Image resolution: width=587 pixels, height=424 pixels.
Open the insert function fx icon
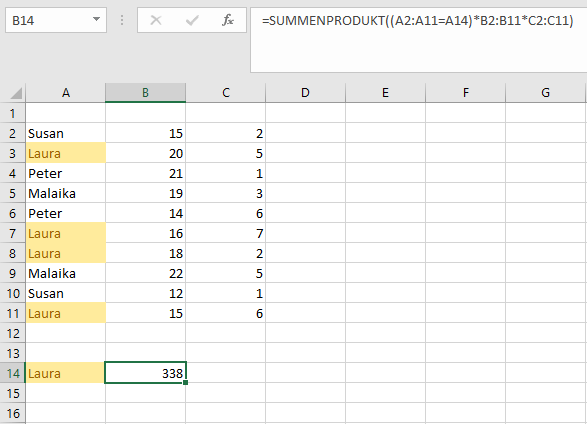(x=228, y=20)
